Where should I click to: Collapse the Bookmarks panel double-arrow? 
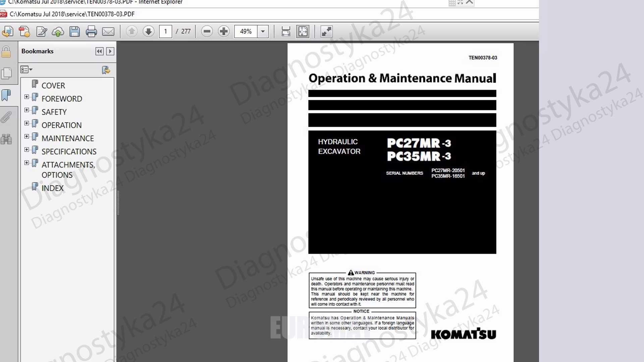(99, 51)
